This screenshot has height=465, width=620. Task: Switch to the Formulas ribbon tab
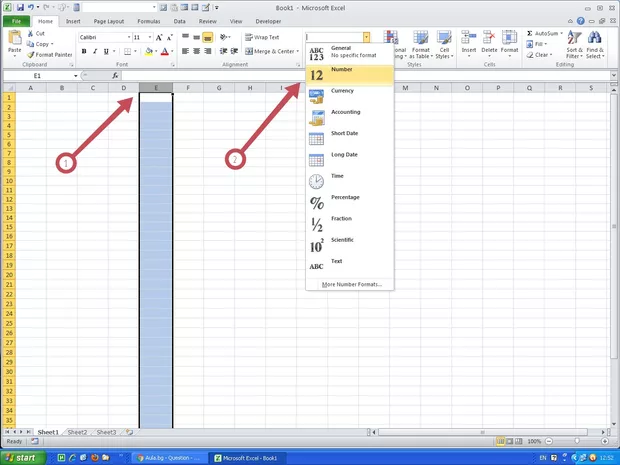click(x=149, y=21)
